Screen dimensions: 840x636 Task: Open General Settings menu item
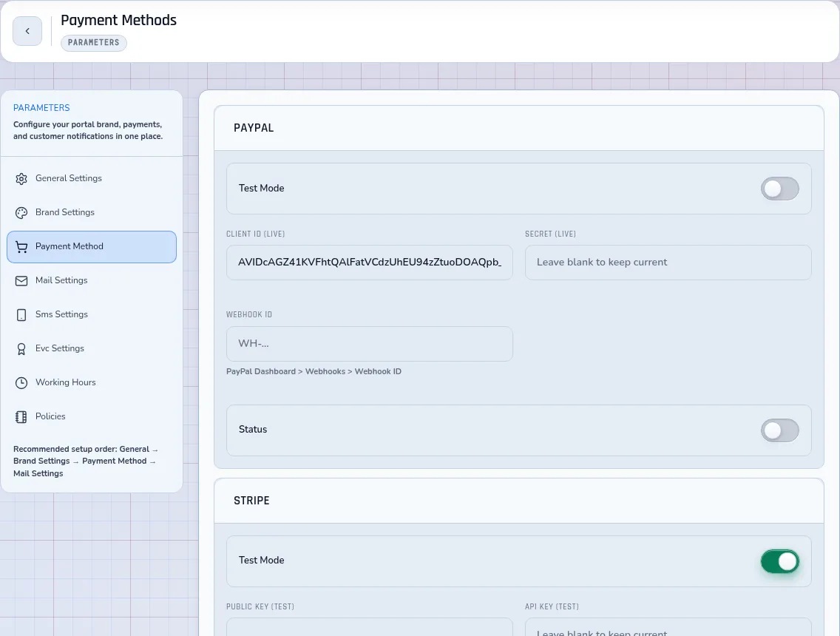[x=92, y=178]
